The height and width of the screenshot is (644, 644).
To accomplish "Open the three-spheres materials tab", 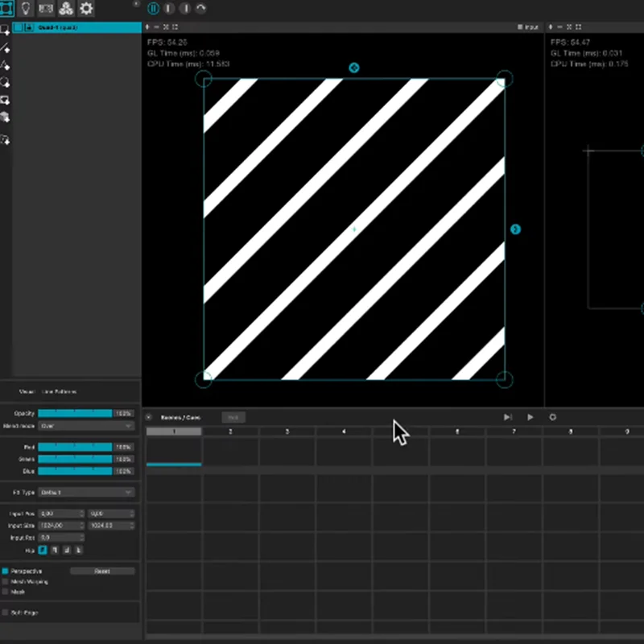I will [66, 8].
